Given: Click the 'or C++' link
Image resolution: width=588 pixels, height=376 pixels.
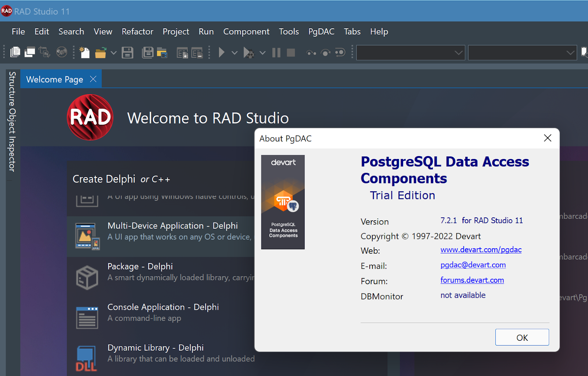Looking at the screenshot, I should [155, 179].
